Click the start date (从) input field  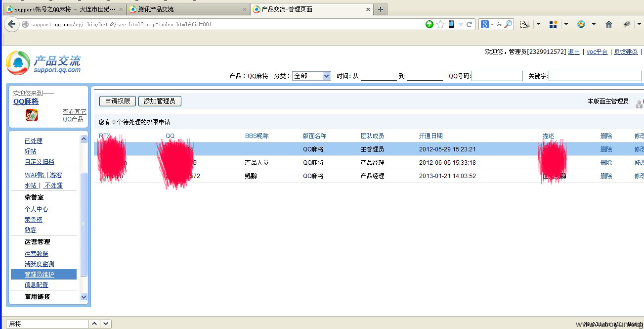tap(379, 76)
